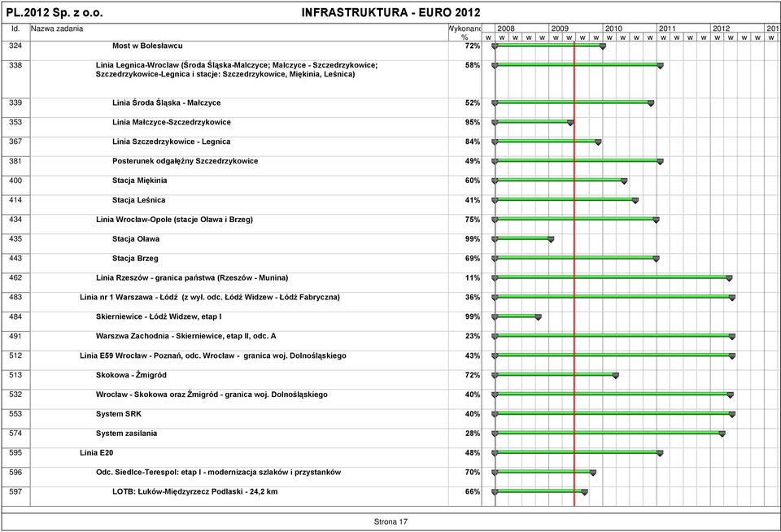Click the 58% completion value
The height and width of the screenshot is (532, 781).
pyautogui.click(x=473, y=65)
